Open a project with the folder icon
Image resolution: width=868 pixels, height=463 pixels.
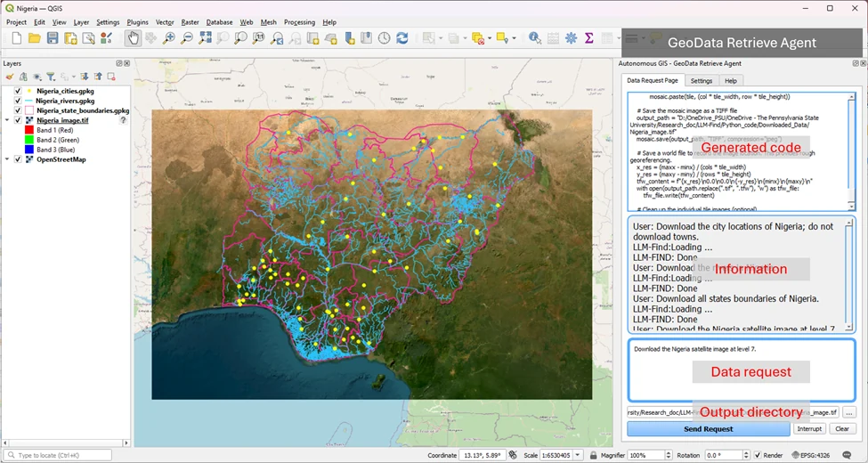[35, 37]
